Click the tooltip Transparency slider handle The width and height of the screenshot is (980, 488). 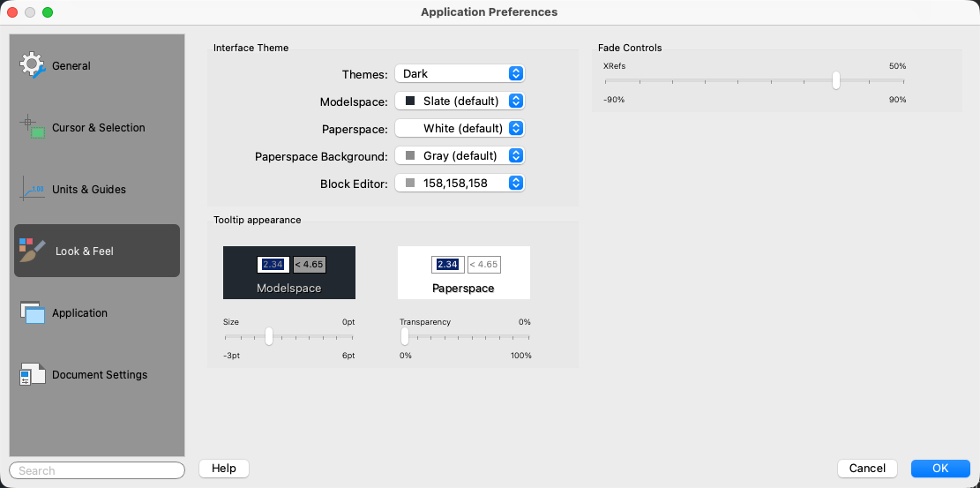tap(404, 336)
